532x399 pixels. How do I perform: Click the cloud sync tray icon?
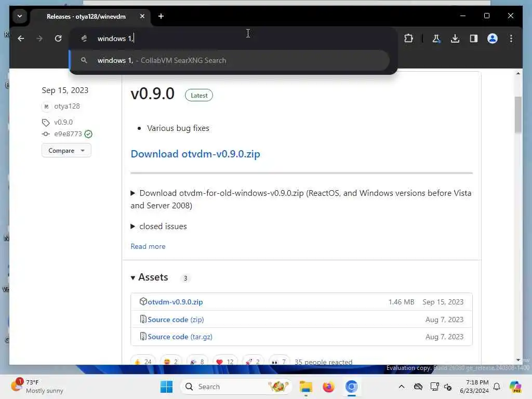tap(418, 387)
